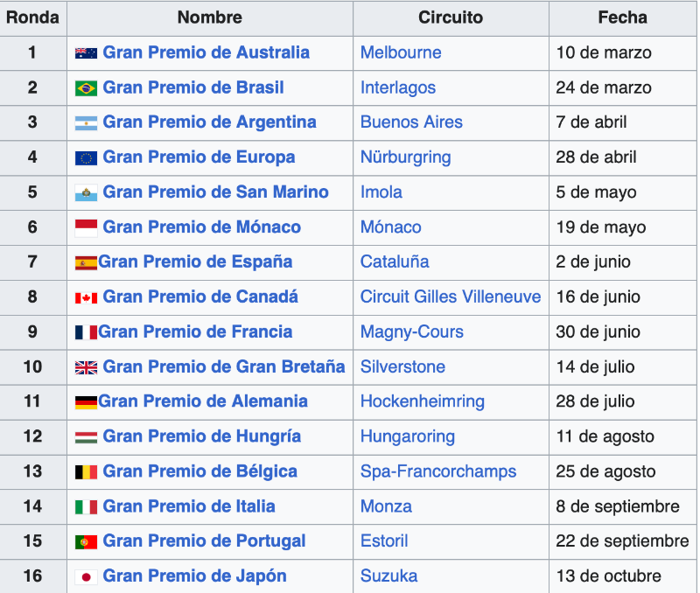
Task: Select the Circuito column header
Action: click(451, 17)
